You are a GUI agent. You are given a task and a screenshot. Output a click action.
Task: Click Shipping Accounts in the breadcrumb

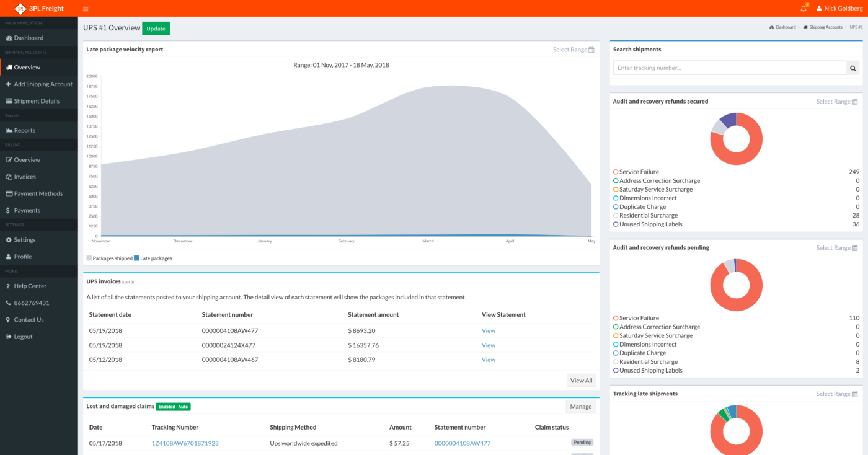point(823,27)
